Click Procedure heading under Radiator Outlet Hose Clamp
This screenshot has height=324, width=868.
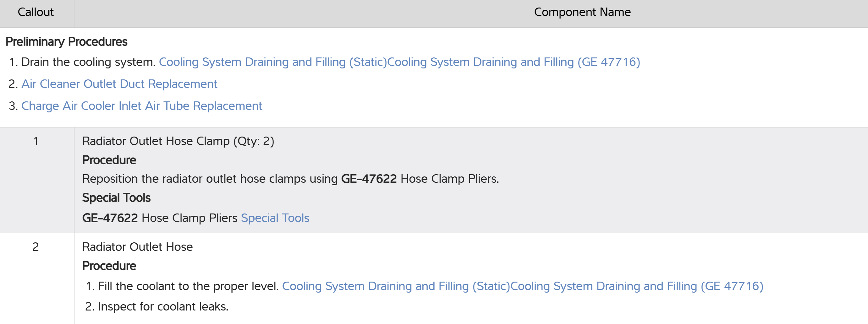[109, 160]
